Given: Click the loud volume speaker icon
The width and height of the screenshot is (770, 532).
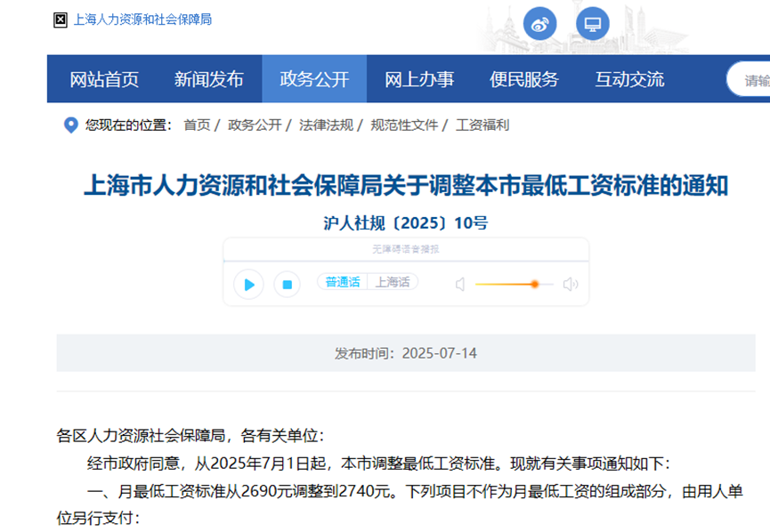Looking at the screenshot, I should click(x=571, y=285).
